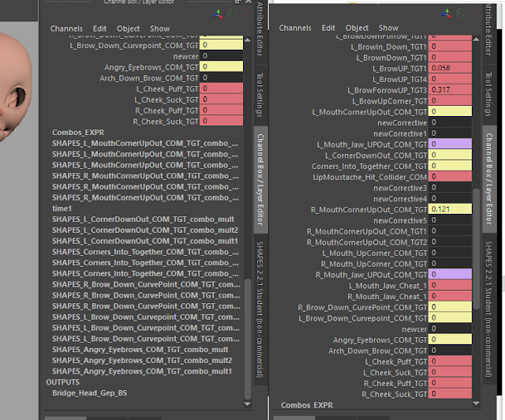Viewport: 505px width, 420px height.
Task: Click the L_BrowUP_TGT1 value field showing 0.058
Action: tap(450, 68)
